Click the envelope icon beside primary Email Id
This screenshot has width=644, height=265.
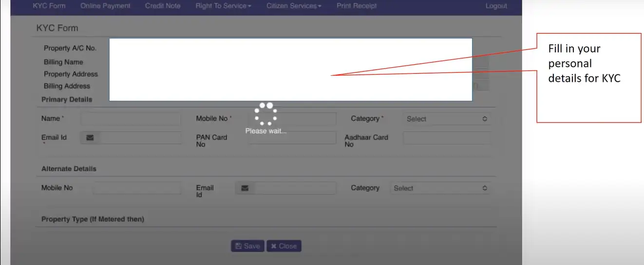point(90,138)
